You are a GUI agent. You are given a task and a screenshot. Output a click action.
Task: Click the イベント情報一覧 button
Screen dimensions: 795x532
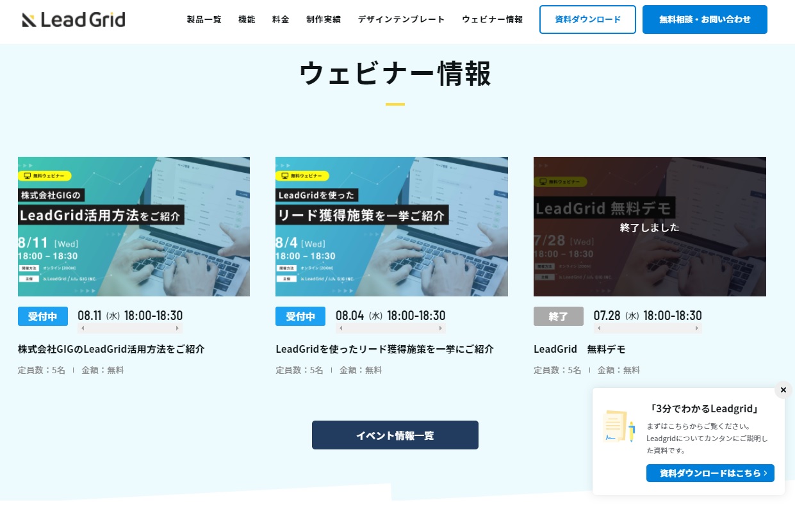pos(395,435)
